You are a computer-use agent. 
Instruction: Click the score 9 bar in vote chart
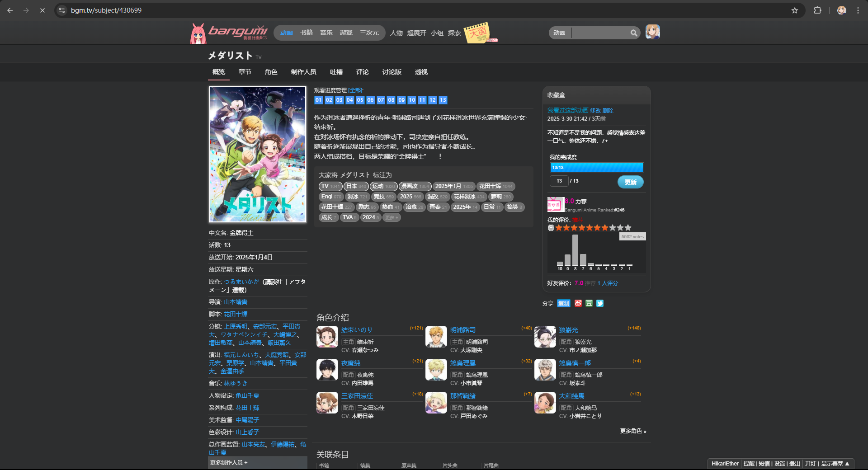click(567, 260)
